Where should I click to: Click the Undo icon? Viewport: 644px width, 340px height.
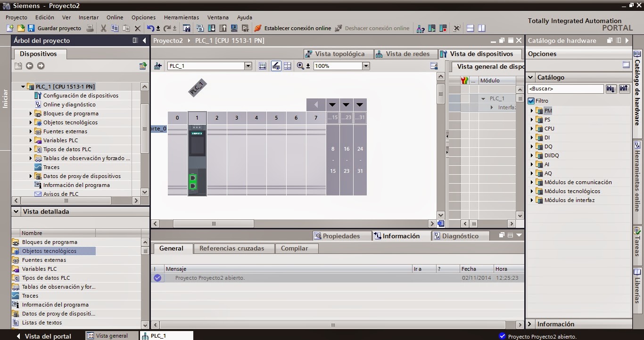[x=150, y=28]
